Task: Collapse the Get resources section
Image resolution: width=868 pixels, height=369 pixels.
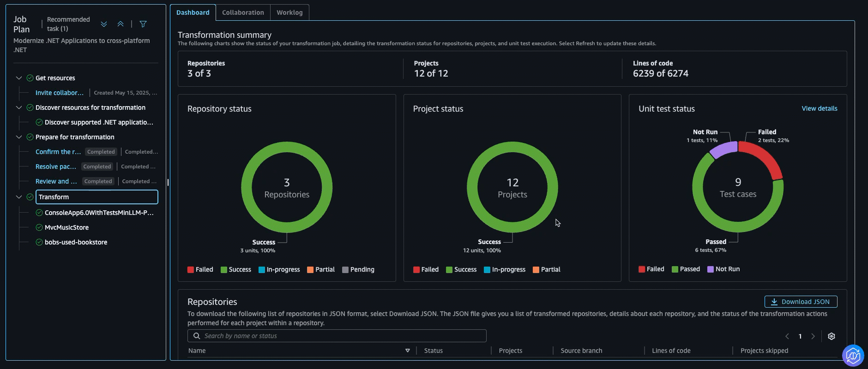Action: coord(19,78)
